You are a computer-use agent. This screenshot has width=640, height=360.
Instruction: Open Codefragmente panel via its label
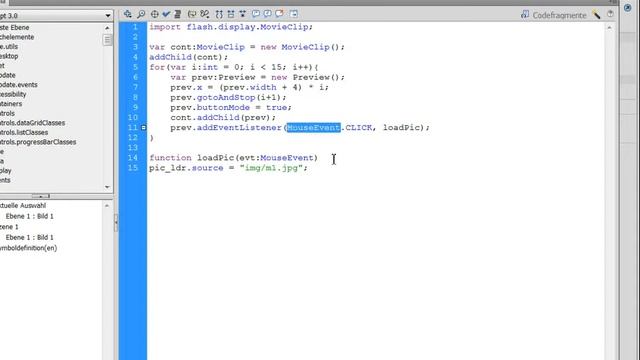coord(559,16)
